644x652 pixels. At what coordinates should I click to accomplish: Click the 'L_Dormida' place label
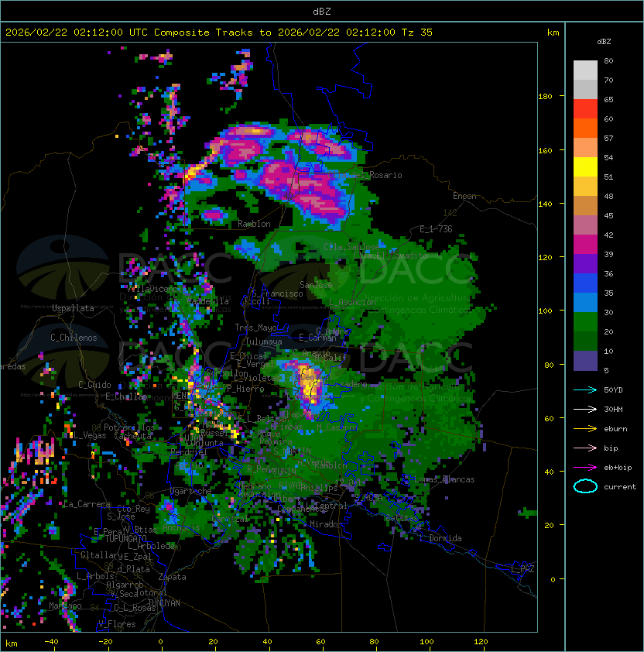[440, 538]
